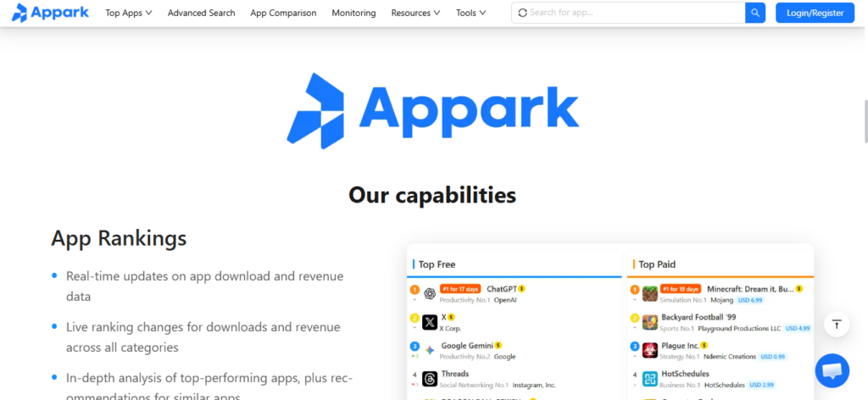Expand the Top Apps dropdown menu

tap(128, 13)
